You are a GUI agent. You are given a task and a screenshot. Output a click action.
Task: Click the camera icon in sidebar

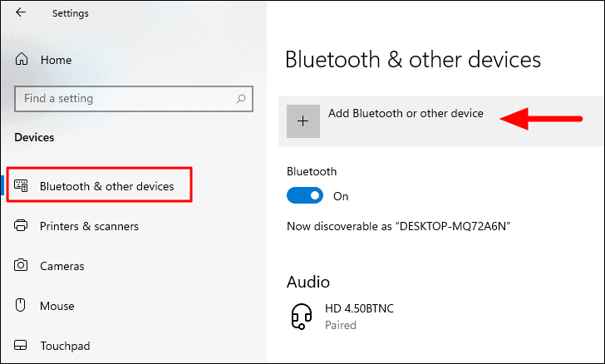21,265
